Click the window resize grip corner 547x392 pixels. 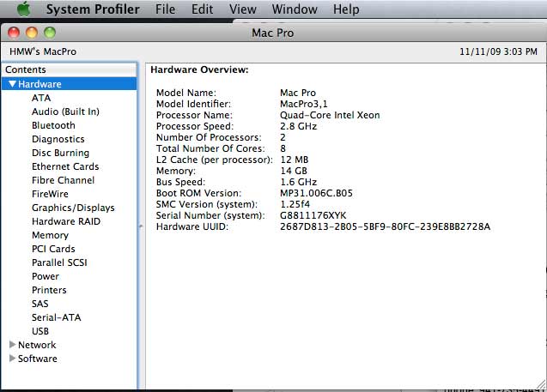(541, 384)
